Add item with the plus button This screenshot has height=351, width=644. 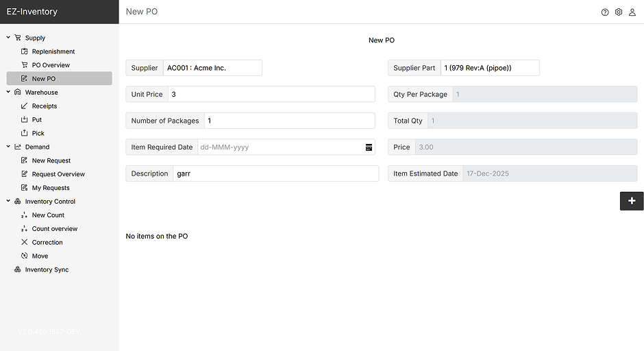[x=632, y=201]
